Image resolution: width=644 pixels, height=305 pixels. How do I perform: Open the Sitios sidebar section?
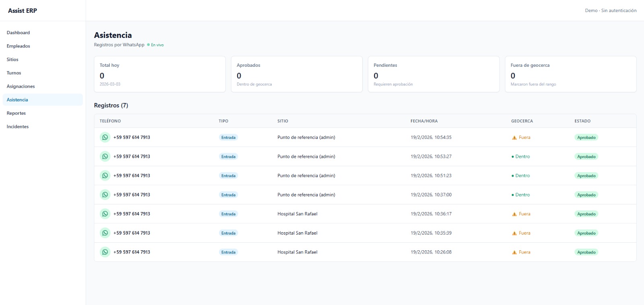12,60
